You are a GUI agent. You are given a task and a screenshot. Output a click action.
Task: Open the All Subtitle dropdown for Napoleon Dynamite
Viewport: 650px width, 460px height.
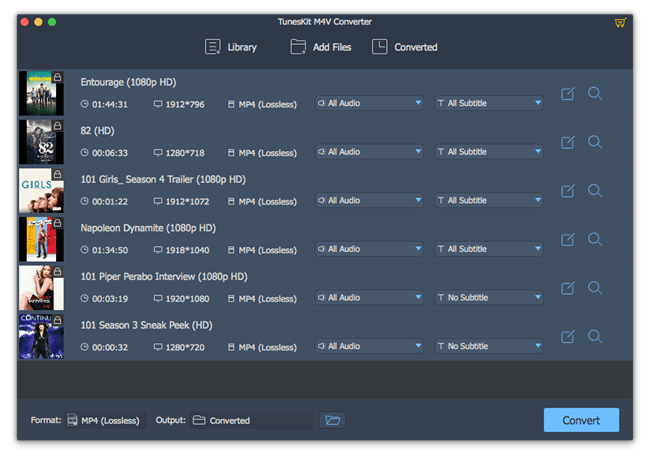pos(489,249)
